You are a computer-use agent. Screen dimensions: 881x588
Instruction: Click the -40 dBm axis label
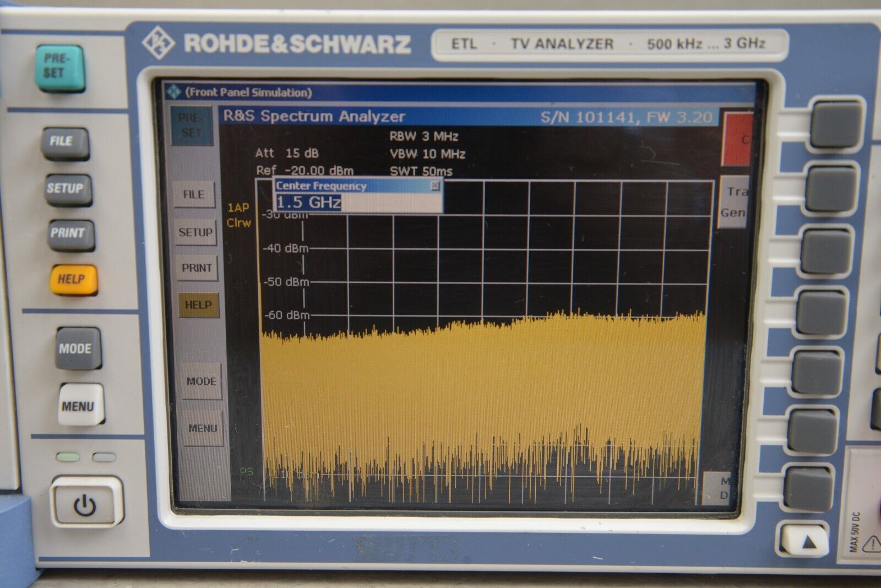286,248
